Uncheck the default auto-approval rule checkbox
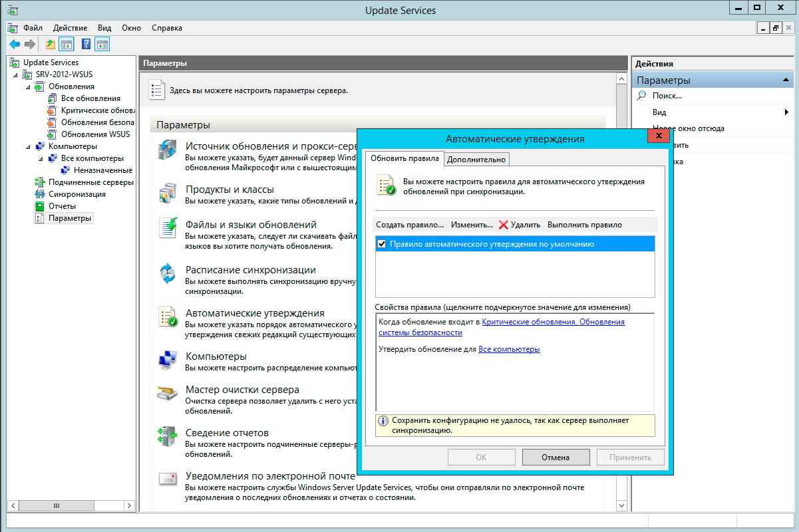This screenshot has height=532, width=799. [382, 244]
